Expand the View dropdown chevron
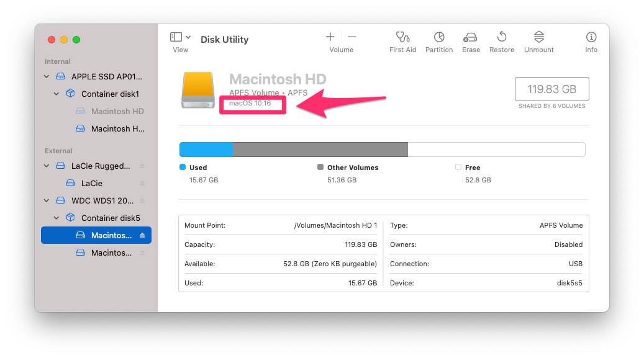This screenshot has height=358, width=644. (x=188, y=37)
